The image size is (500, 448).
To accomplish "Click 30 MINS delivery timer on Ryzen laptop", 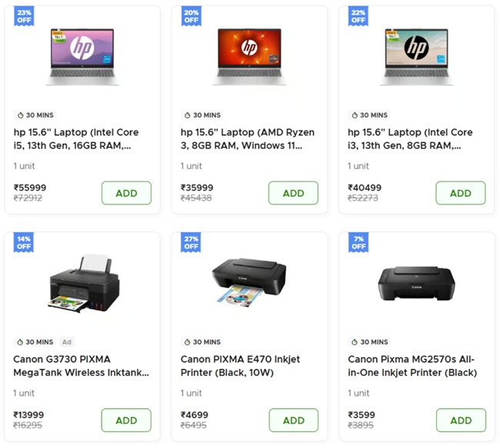I will pyautogui.click(x=202, y=115).
